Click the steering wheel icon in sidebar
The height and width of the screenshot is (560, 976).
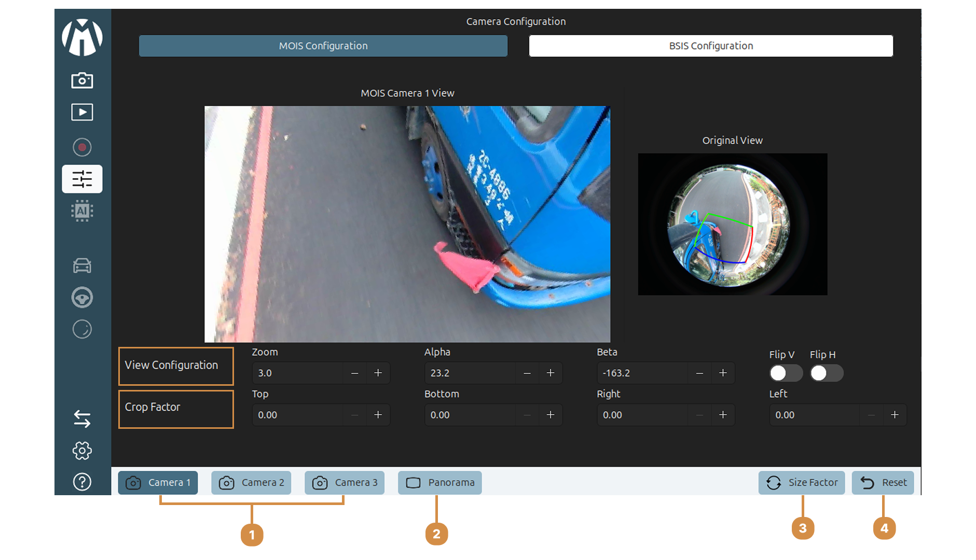82,298
